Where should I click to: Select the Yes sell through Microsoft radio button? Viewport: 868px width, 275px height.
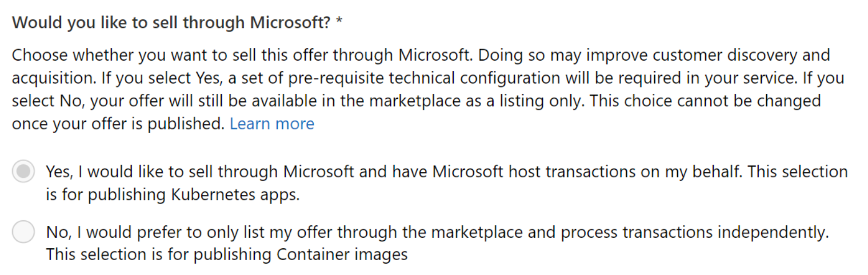click(x=23, y=172)
